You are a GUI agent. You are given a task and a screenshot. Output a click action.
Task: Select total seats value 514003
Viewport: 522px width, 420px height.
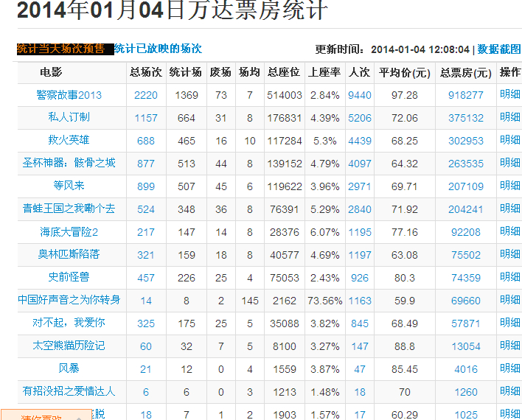(x=285, y=95)
